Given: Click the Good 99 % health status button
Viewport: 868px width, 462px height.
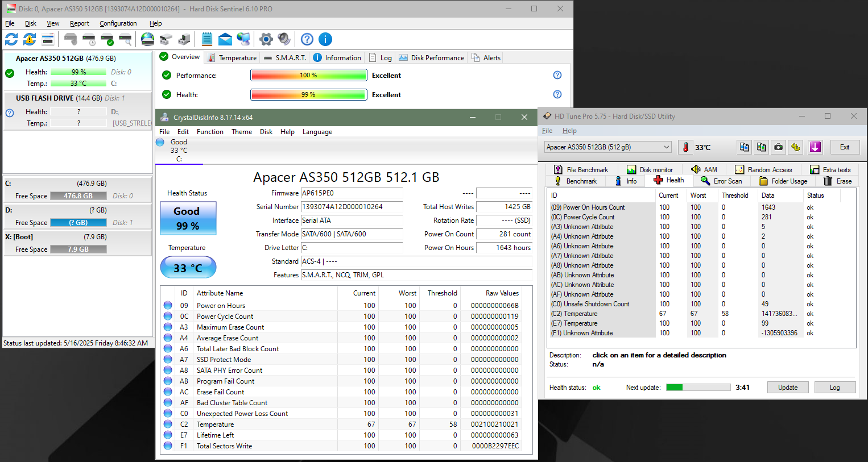Looking at the screenshot, I should [x=187, y=218].
